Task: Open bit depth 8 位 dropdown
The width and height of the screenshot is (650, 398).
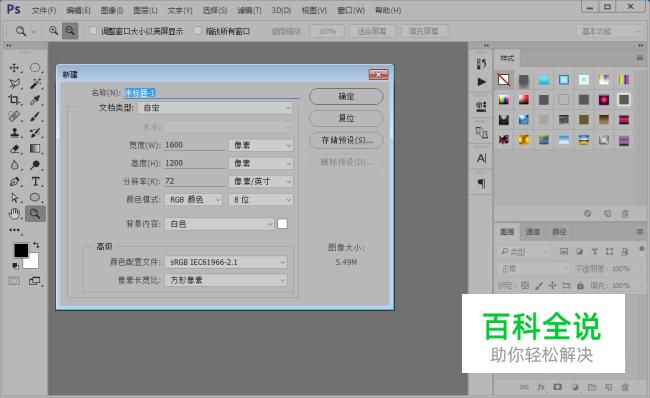Action: point(261,200)
